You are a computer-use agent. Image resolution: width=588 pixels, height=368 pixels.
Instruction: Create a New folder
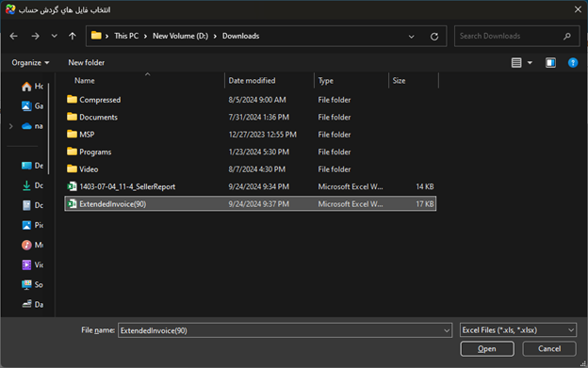tap(87, 62)
